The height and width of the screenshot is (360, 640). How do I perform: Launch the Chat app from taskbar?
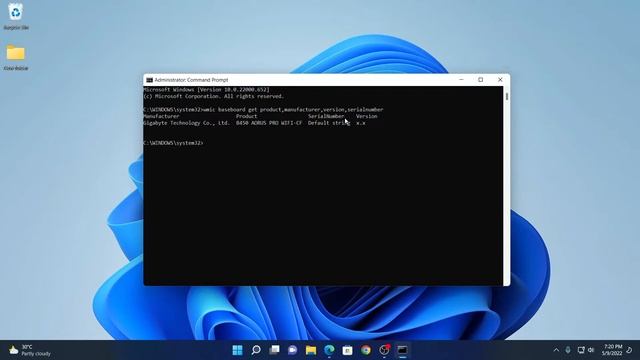293,350
